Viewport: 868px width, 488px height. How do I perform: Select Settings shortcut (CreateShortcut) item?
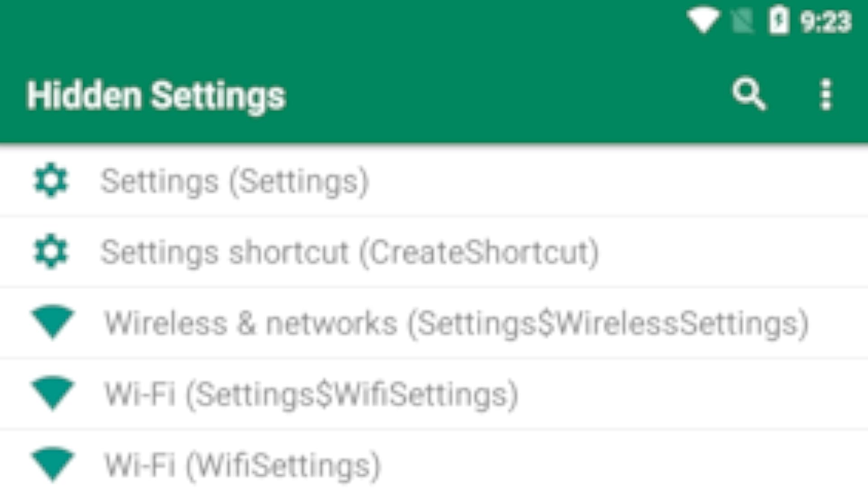348,252
